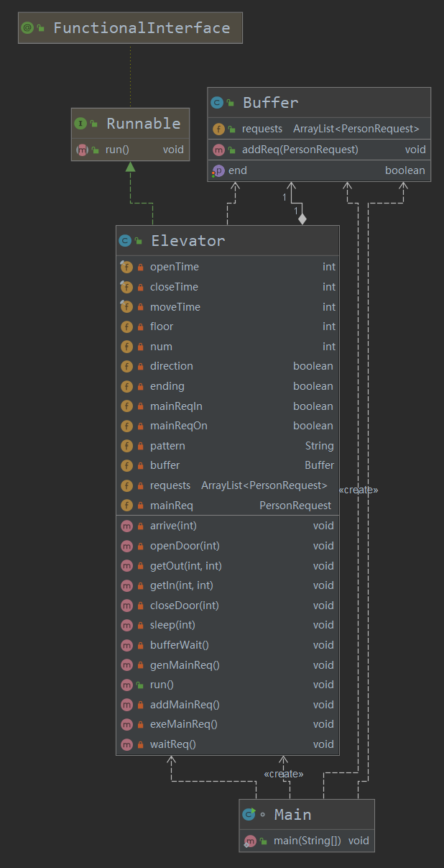Click the «create» label above Main

tap(283, 774)
